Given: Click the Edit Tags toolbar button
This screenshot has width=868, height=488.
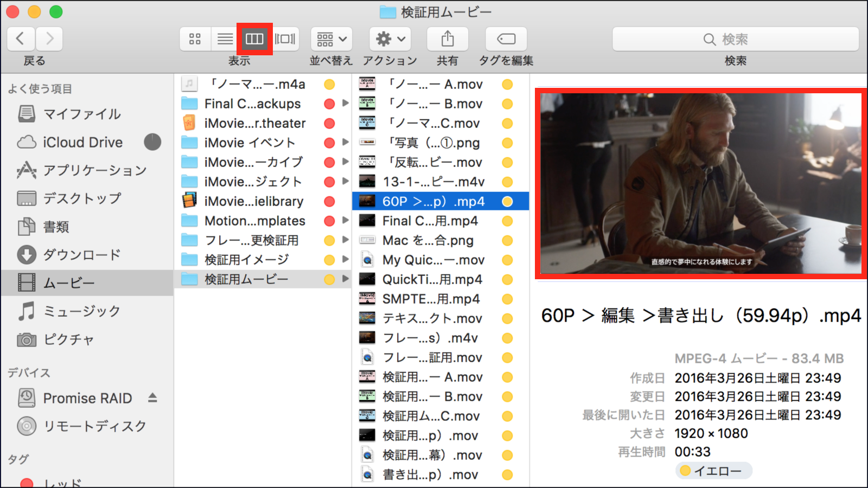Looking at the screenshot, I should [x=506, y=39].
